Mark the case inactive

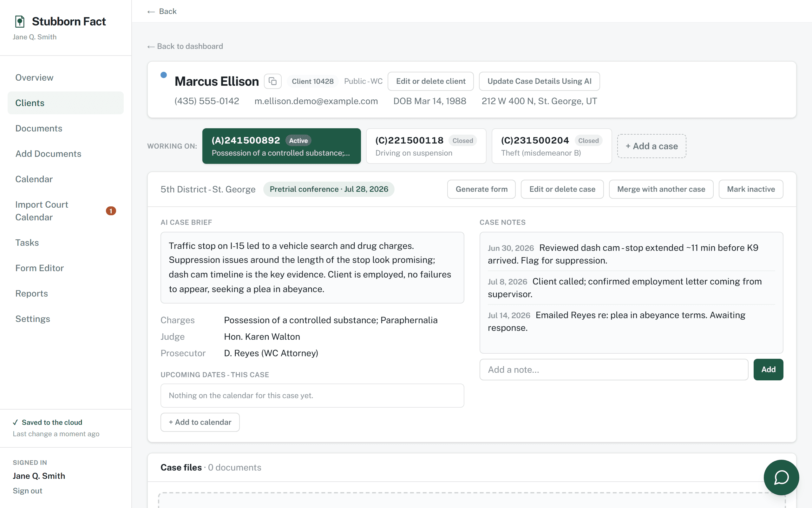tap(751, 189)
